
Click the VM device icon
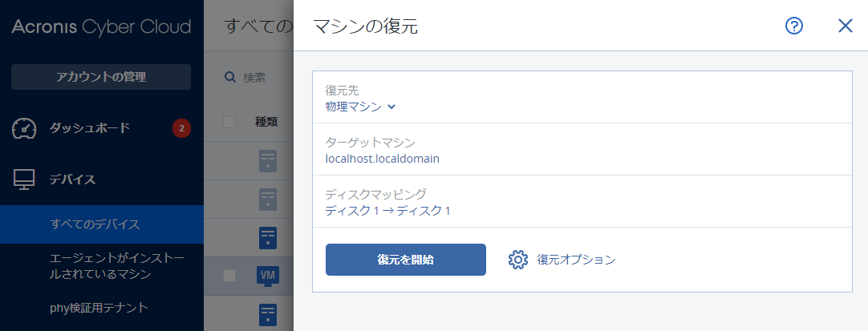[x=267, y=276]
